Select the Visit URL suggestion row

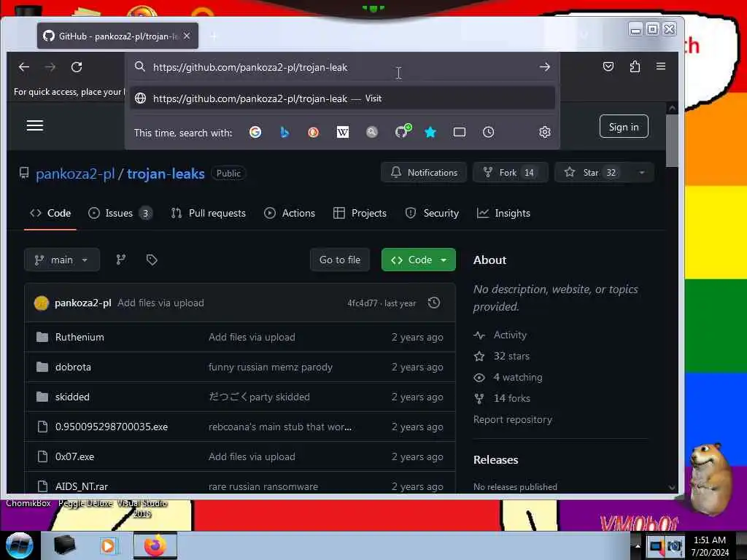tap(343, 98)
